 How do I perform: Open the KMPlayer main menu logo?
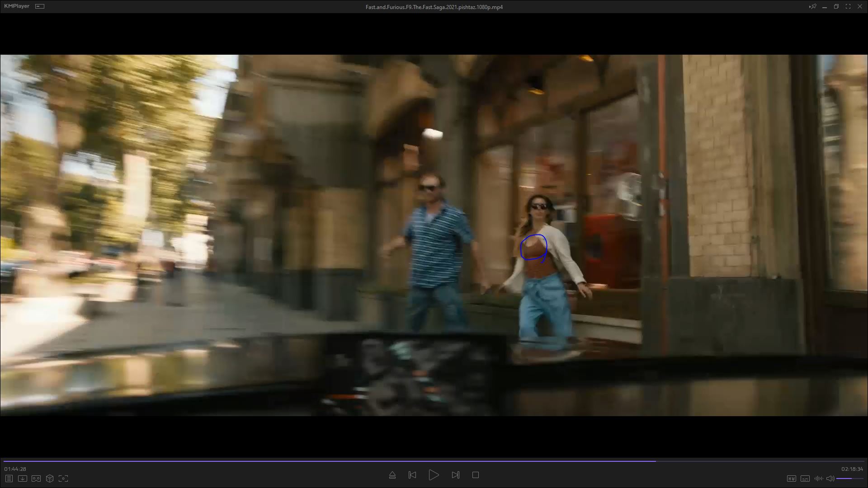(x=17, y=6)
